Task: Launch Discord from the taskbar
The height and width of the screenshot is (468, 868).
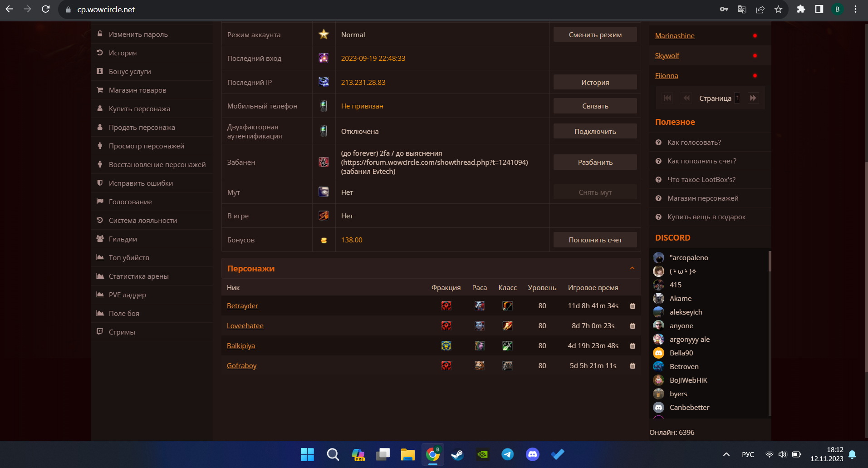Action: (x=532, y=454)
